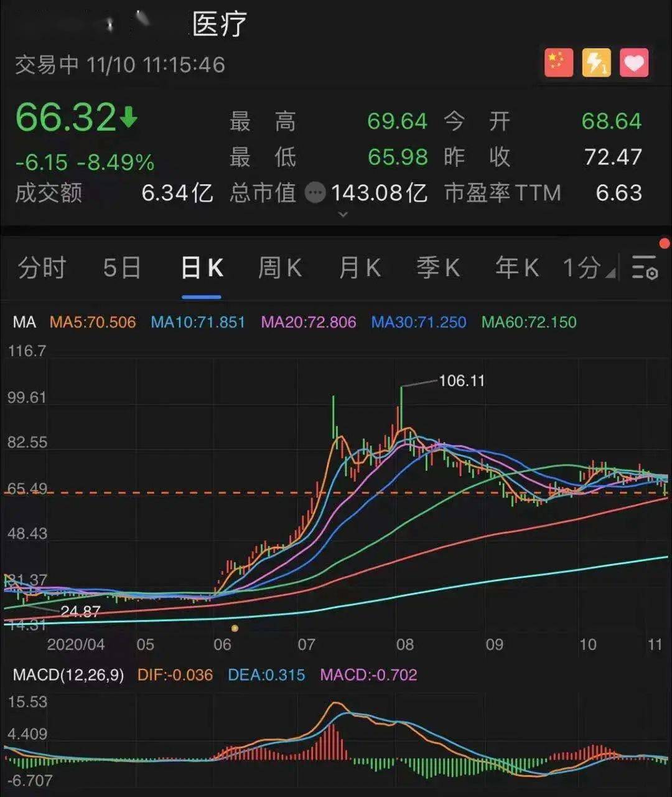Switch to the 周K tab
Screen dimensions: 672x797
(280, 268)
